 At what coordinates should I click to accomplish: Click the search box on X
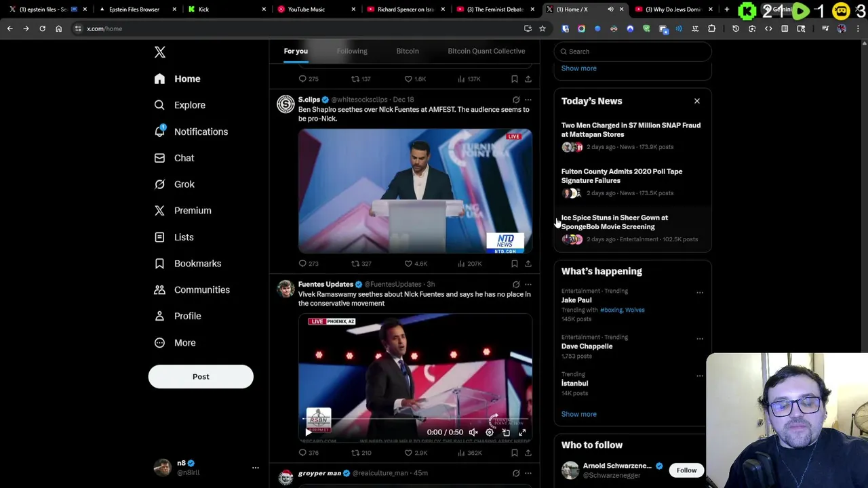tap(633, 52)
